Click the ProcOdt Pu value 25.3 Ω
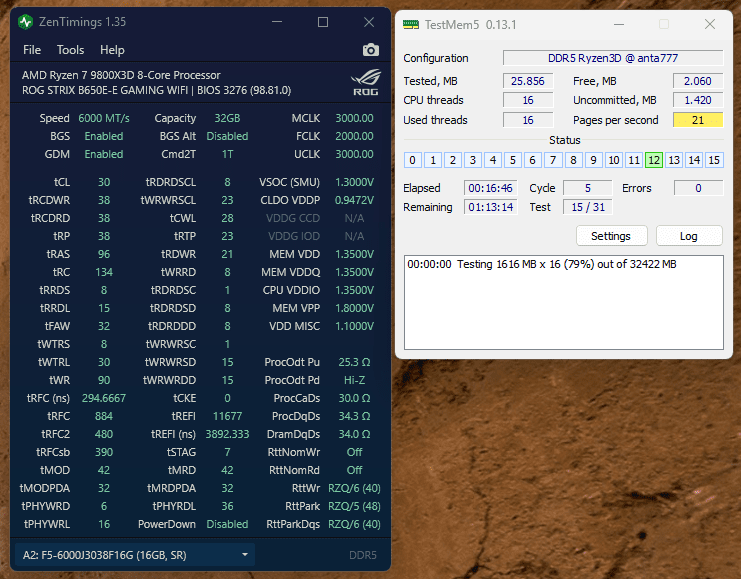The height and width of the screenshot is (579, 741). (x=354, y=362)
